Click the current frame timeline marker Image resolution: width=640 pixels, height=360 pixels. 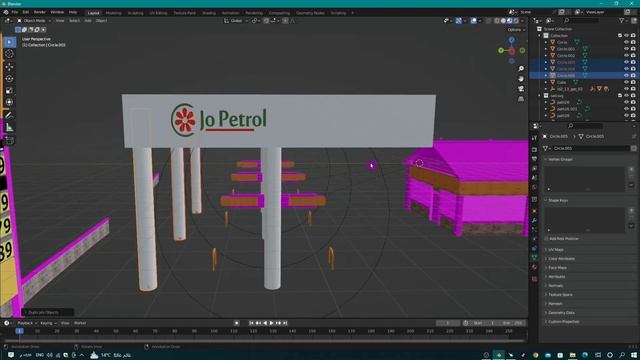tap(20, 331)
